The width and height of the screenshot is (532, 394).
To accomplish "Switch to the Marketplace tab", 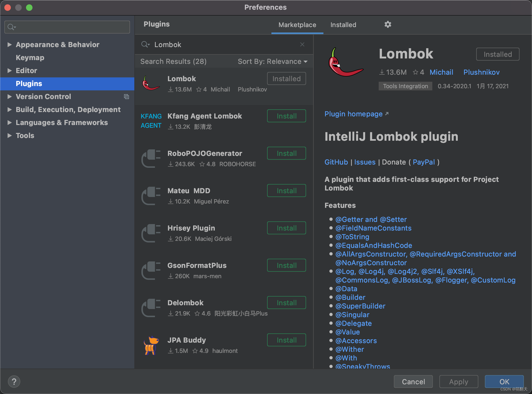I will coord(297,25).
